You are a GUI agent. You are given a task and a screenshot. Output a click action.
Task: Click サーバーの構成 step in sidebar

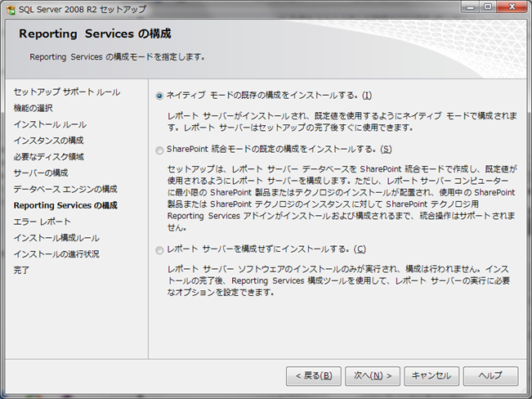tap(41, 173)
